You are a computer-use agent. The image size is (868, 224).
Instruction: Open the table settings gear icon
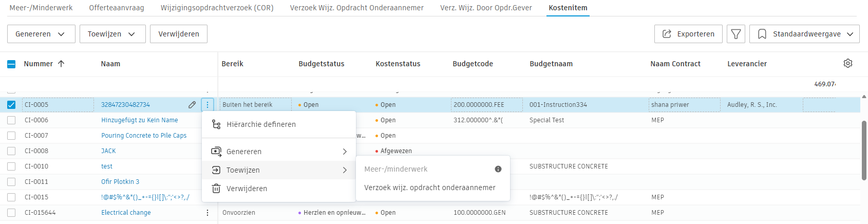tap(848, 63)
